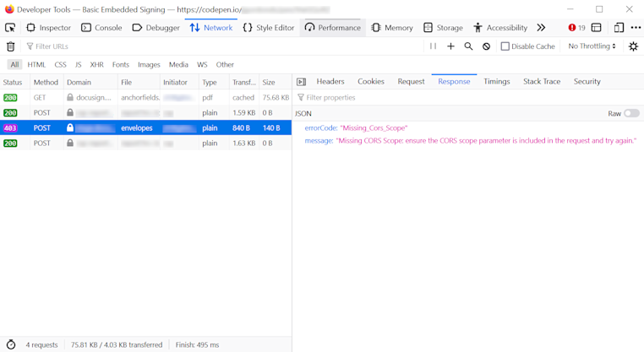Filter requests by Images

pyautogui.click(x=149, y=64)
